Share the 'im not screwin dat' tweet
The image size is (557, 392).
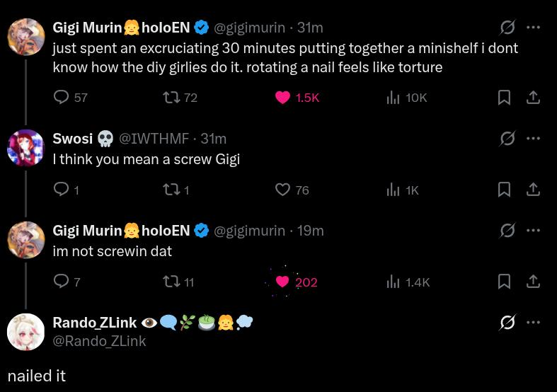tap(534, 282)
